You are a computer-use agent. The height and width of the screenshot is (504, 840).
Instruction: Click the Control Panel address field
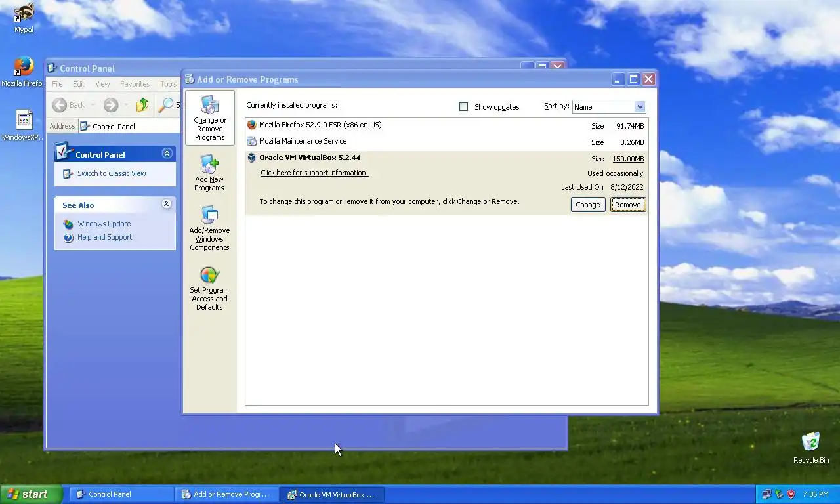tap(130, 126)
